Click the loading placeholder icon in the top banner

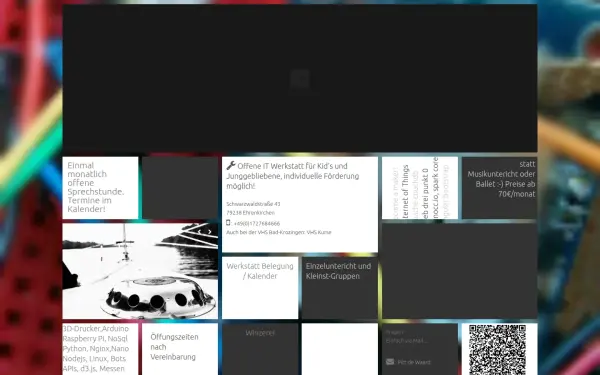(300, 79)
